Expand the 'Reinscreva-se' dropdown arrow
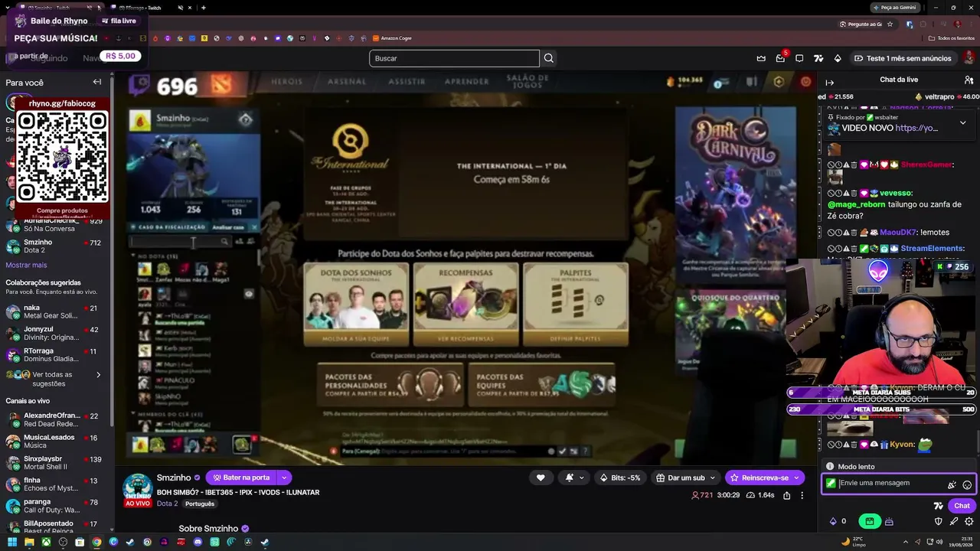This screenshot has width=980, height=551. point(797,478)
